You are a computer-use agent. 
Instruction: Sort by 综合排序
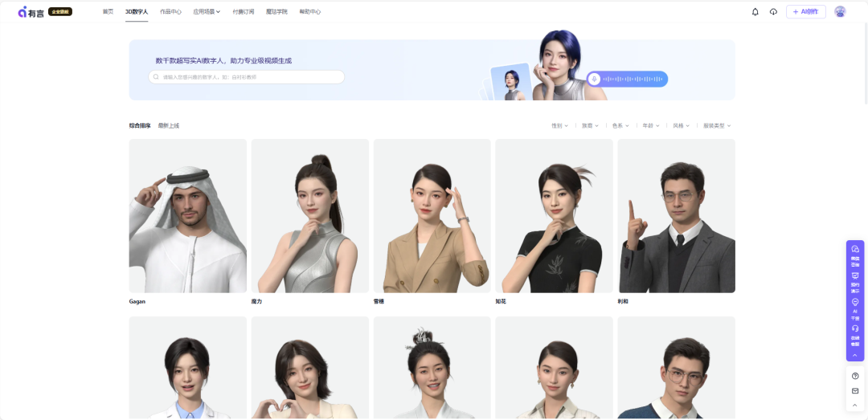140,125
